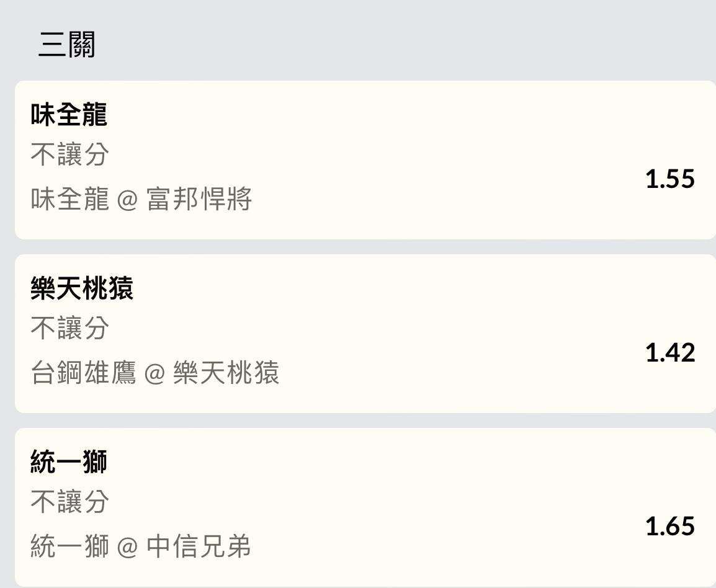Select the bold 味全龍 pick title

point(69,115)
